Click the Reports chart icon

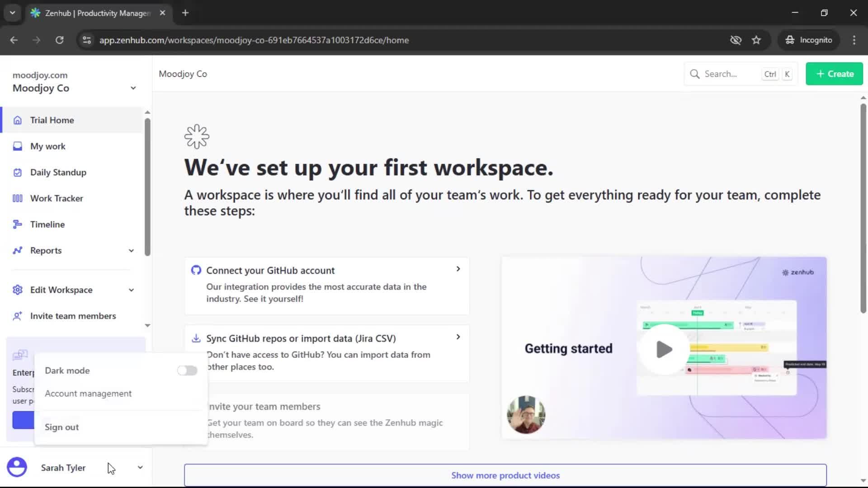(18, 251)
